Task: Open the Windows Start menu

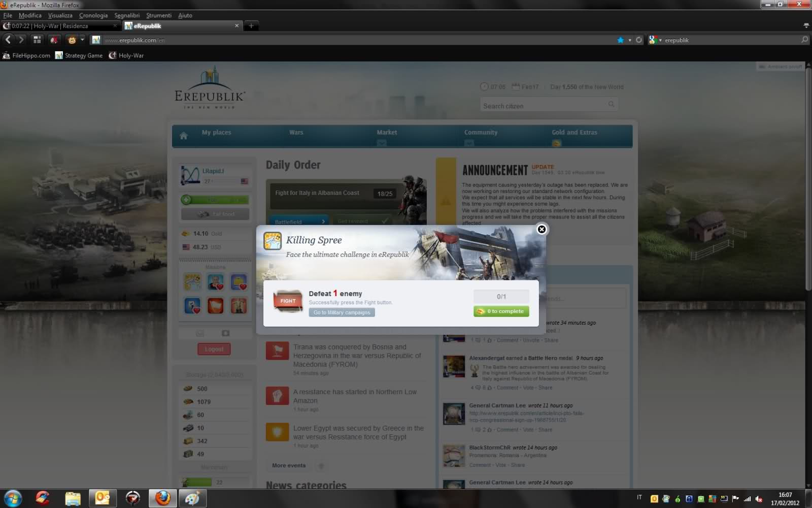Action: [13, 498]
